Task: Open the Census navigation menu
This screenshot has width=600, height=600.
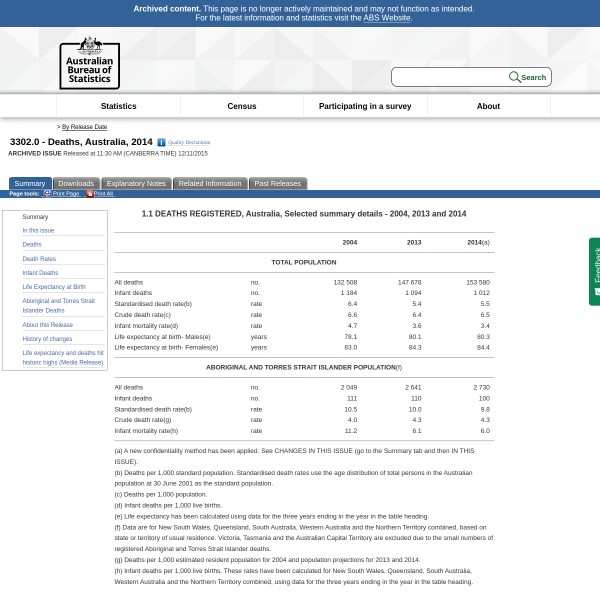Action: [x=241, y=106]
